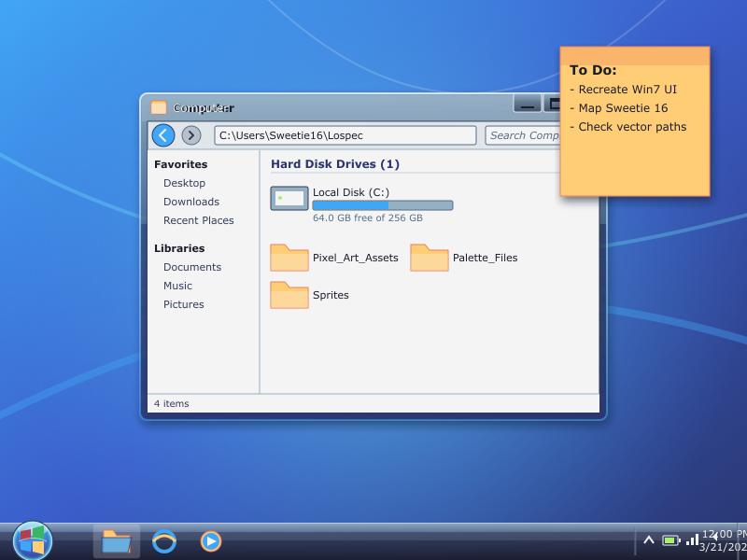The height and width of the screenshot is (560, 747).
Task: Select Downloads under Favorites
Action: (191, 202)
